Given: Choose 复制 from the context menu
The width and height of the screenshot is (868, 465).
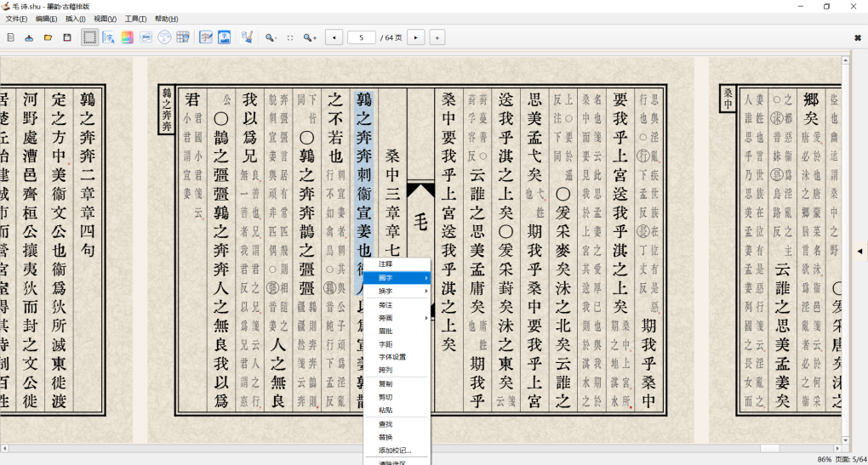Looking at the screenshot, I should click(397, 383).
